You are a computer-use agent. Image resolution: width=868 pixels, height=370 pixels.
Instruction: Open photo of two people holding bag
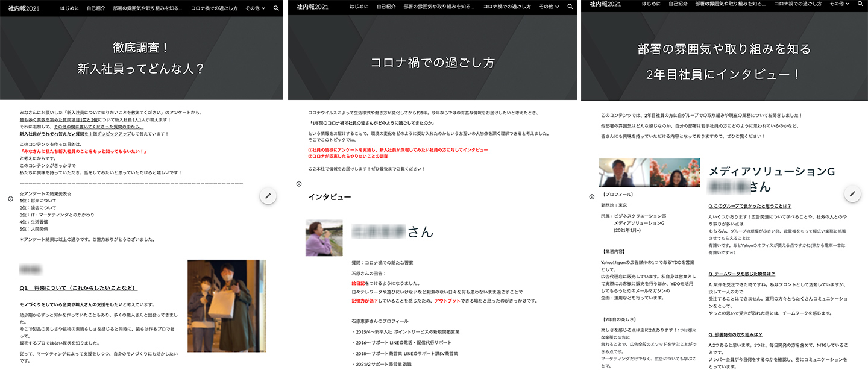click(x=227, y=306)
